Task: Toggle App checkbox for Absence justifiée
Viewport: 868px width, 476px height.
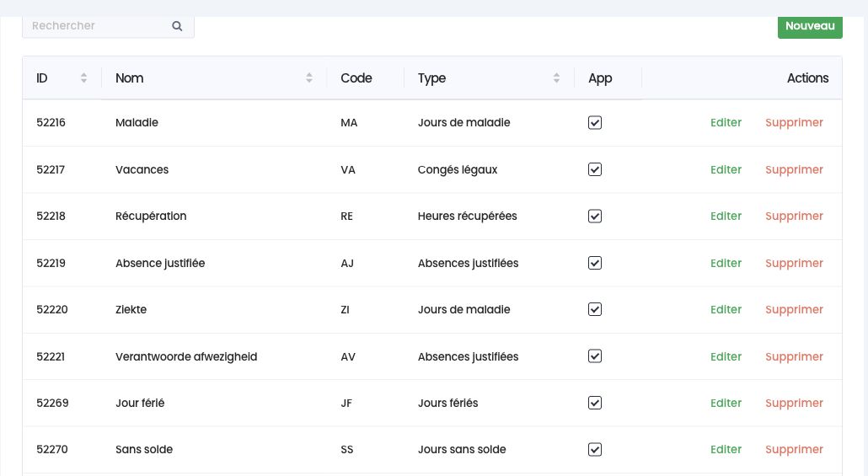Action: (595, 263)
